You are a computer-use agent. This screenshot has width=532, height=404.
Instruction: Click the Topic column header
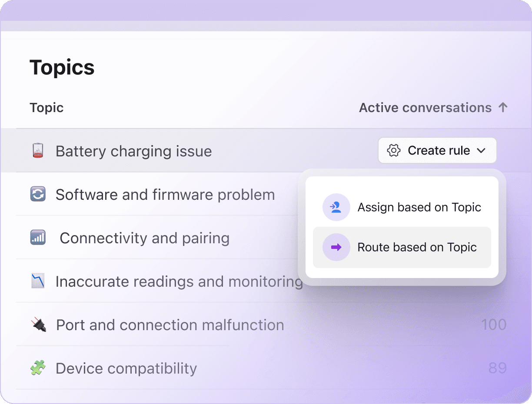coord(47,107)
